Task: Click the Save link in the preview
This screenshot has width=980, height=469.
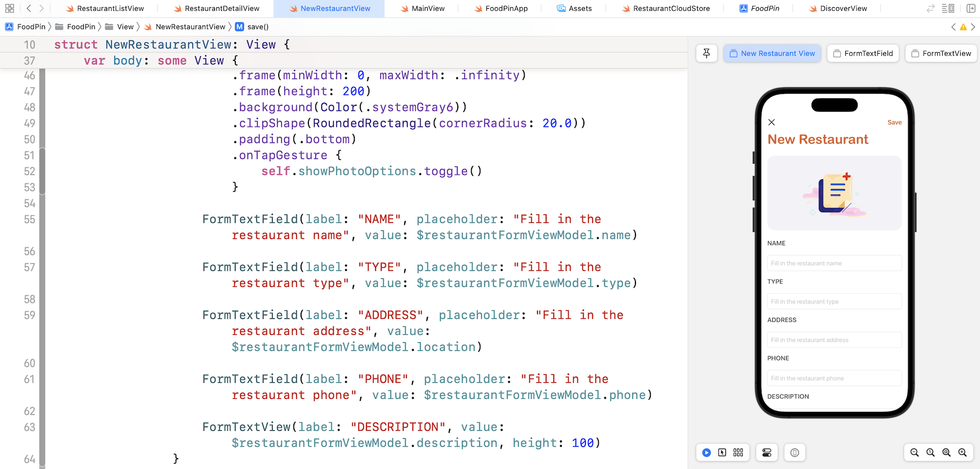Action: point(894,123)
